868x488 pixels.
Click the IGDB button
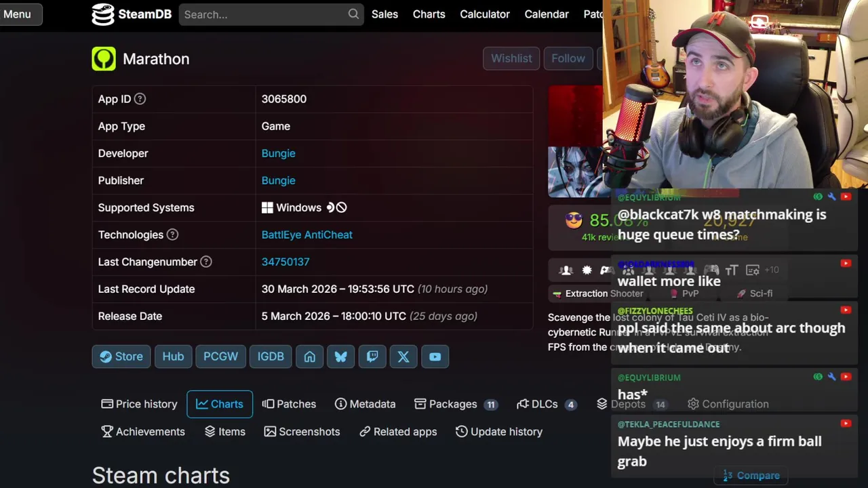coord(271,357)
